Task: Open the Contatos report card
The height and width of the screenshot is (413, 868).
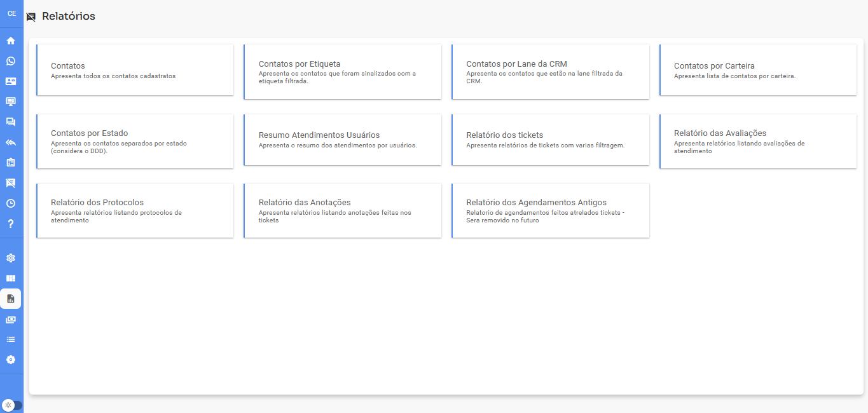Action: click(135, 71)
